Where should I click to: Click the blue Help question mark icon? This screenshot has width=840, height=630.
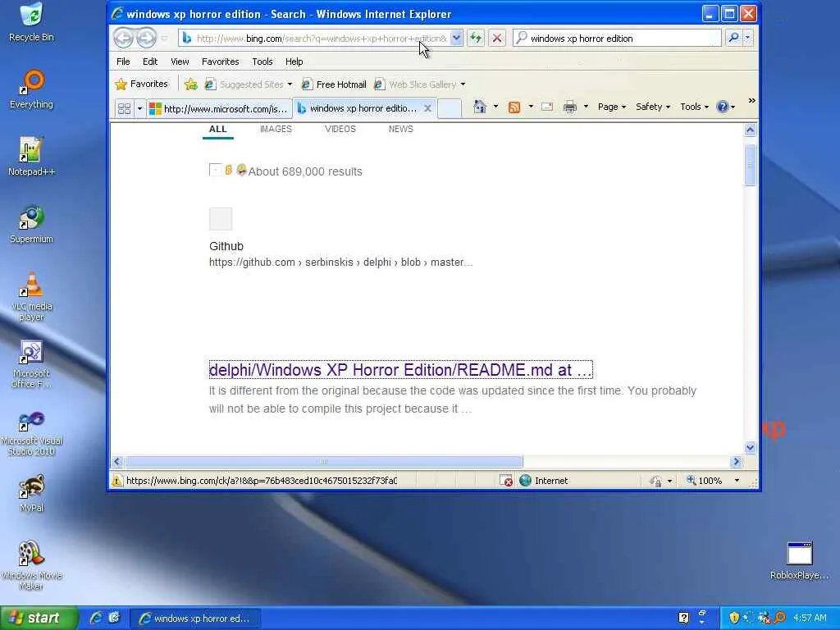(723, 107)
